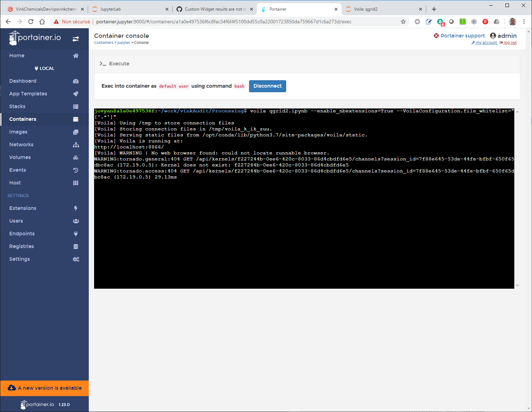Click the admin user label
The height and width of the screenshot is (412, 532).
[x=503, y=36]
